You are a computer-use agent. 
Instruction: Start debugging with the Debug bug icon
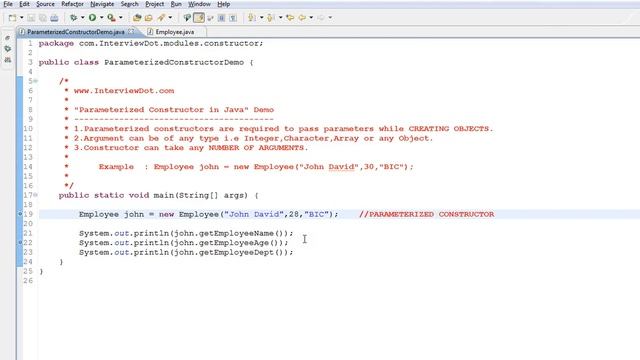click(73, 18)
